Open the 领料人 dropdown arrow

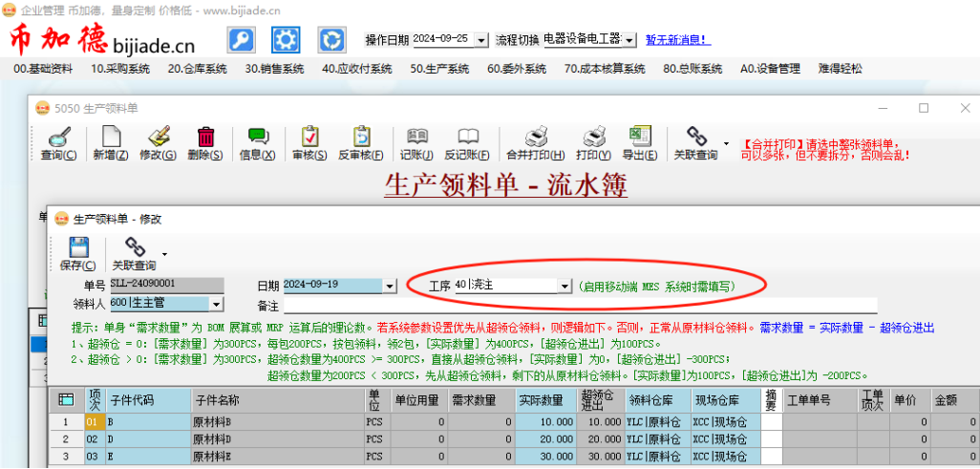217,304
